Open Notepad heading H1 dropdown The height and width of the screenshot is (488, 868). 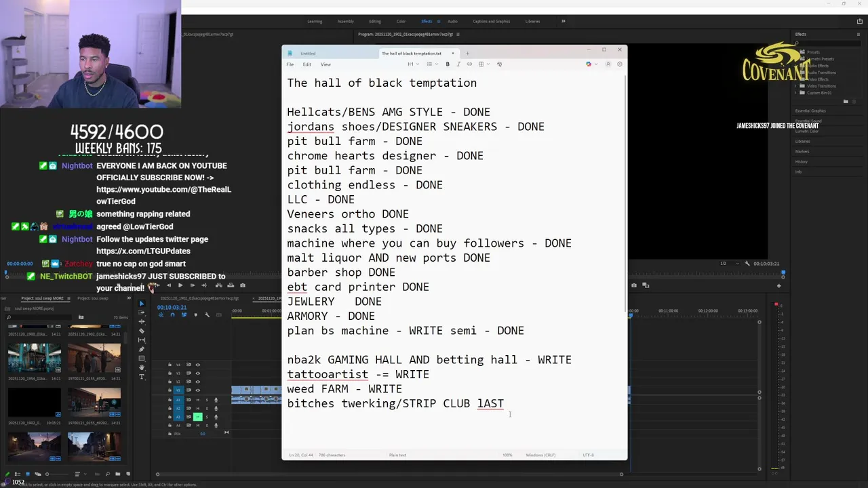click(414, 64)
